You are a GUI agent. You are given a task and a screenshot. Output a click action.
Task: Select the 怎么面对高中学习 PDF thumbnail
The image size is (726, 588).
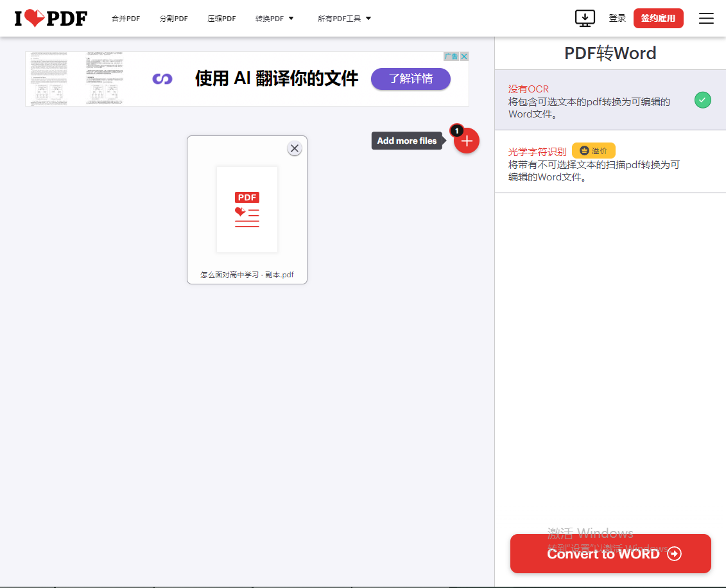tap(247, 210)
